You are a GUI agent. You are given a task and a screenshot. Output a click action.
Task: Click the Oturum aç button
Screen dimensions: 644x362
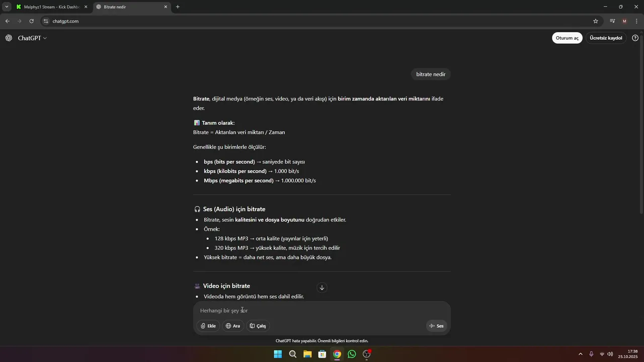567,38
